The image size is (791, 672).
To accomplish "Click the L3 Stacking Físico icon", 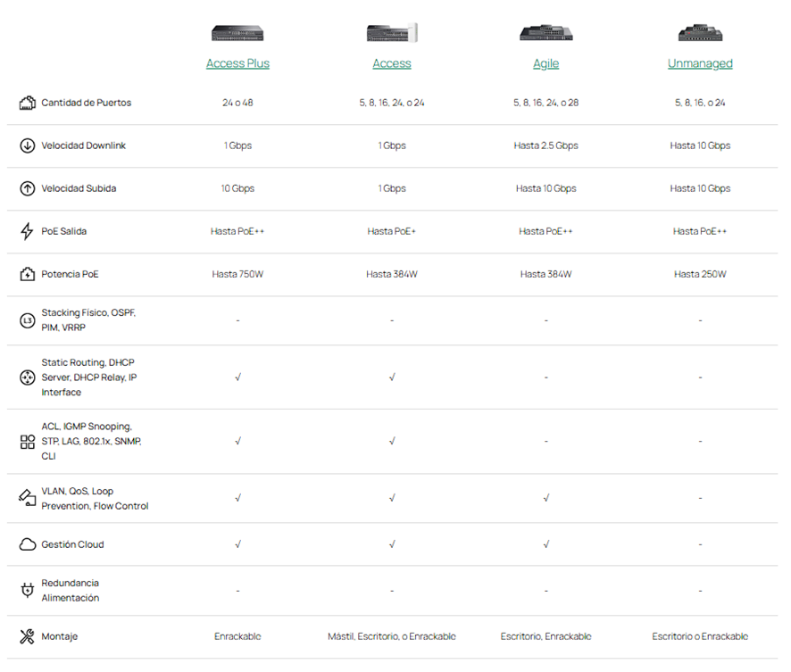I will 27,320.
